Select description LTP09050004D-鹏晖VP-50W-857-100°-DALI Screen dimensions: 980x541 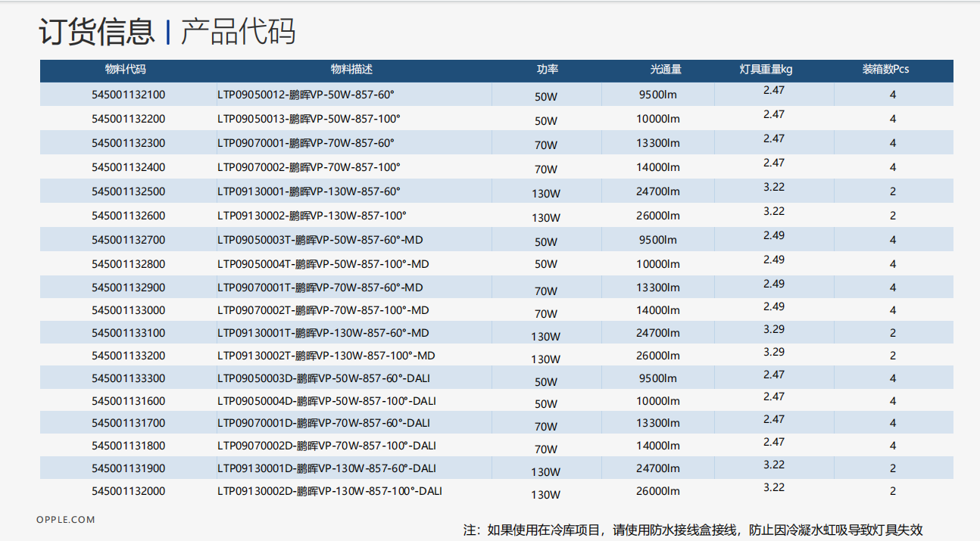coord(326,401)
